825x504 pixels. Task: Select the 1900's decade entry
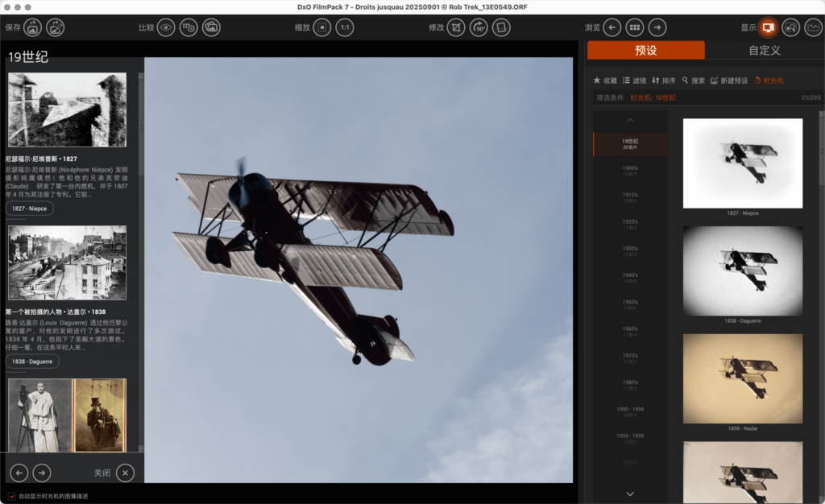630,171
